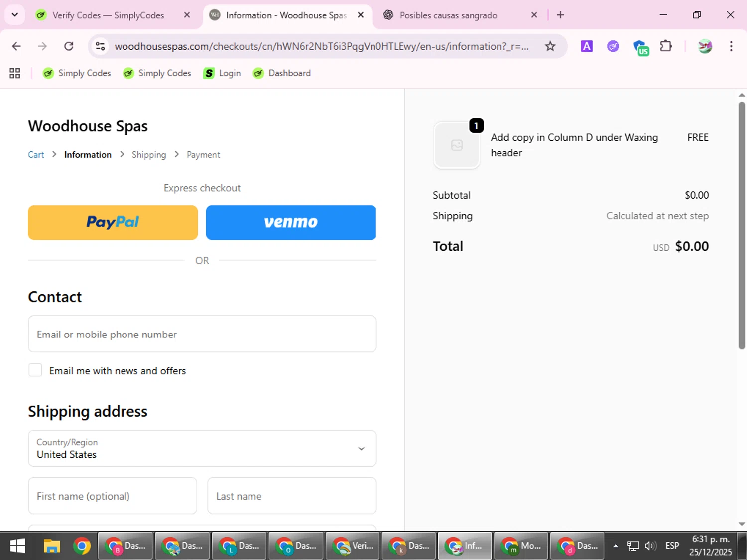Click the browser back arrow
Screen dimensions: 747x560
[16, 46]
